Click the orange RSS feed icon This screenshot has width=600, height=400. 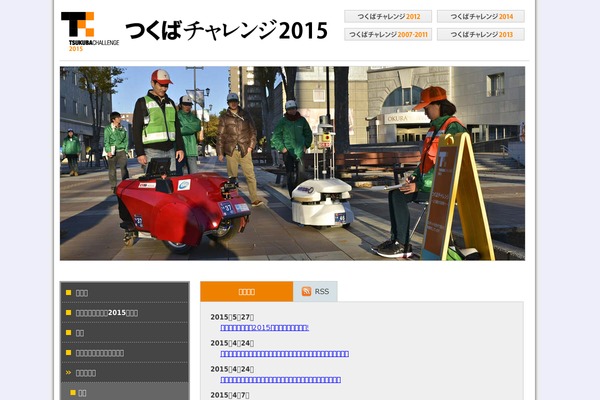[306, 291]
